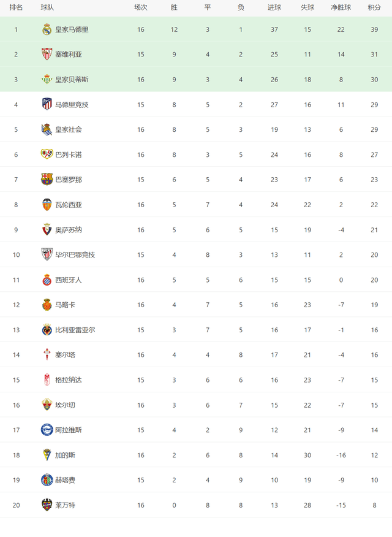The height and width of the screenshot is (537, 392).
Task: Select the 积分 column header
Action: click(374, 7)
